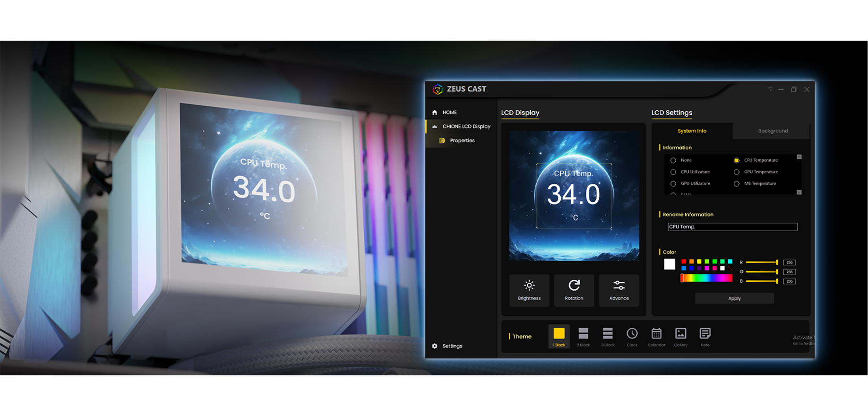This screenshot has height=416, width=868.
Task: Switch to the System Info tab
Action: 692,131
